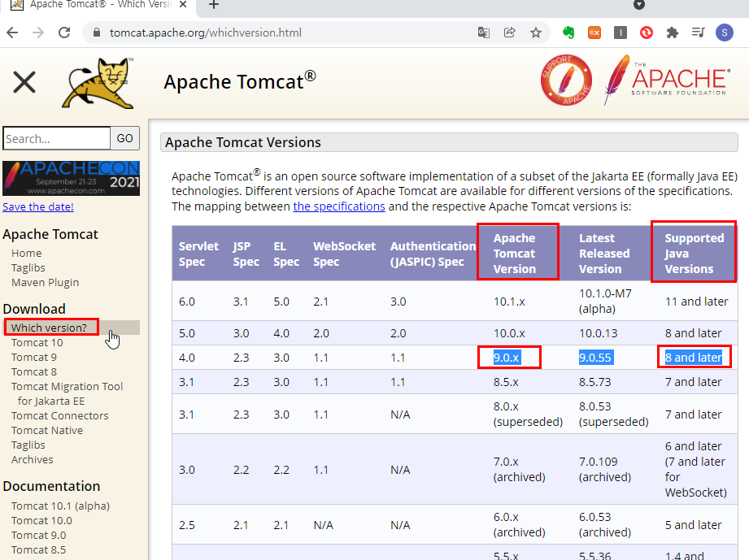
Task: Open the red circular extension icon
Action: (x=647, y=33)
